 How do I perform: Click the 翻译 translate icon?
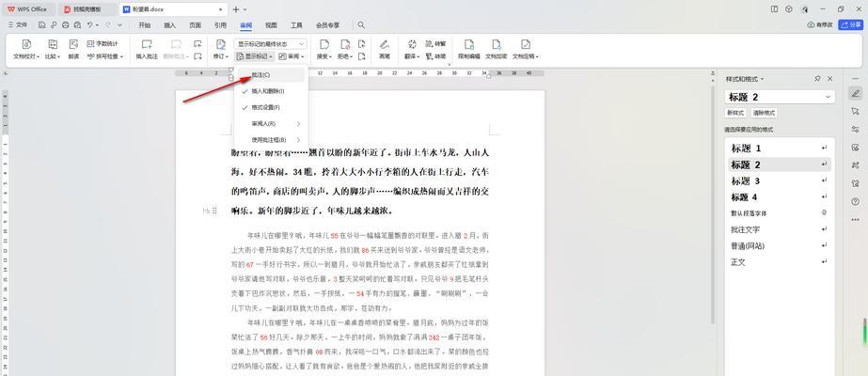pos(413,44)
